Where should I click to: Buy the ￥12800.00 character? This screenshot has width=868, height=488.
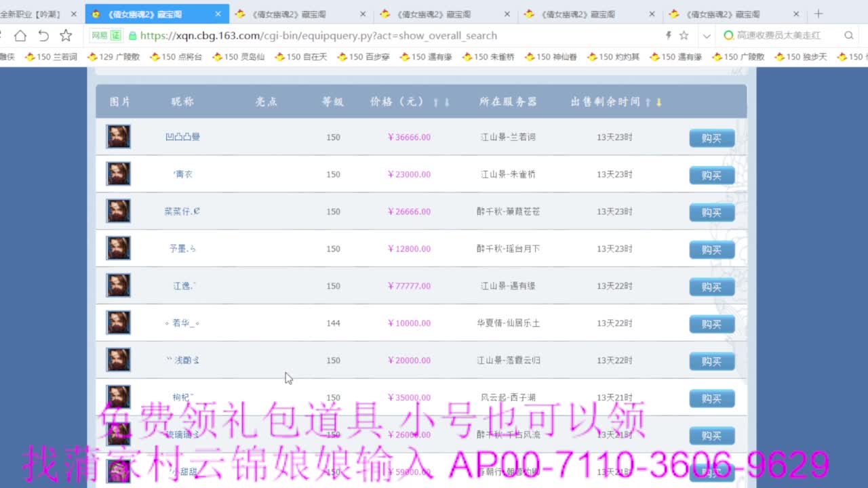click(x=712, y=250)
